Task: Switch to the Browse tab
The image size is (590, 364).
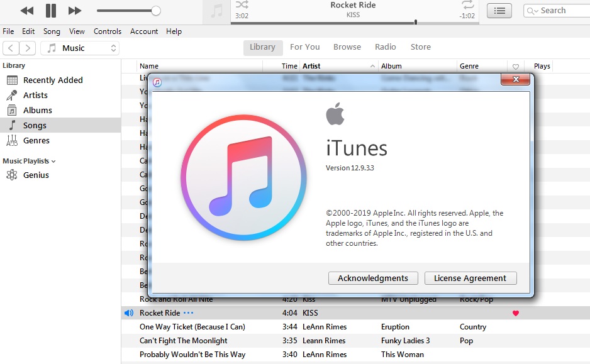Action: pyautogui.click(x=347, y=47)
